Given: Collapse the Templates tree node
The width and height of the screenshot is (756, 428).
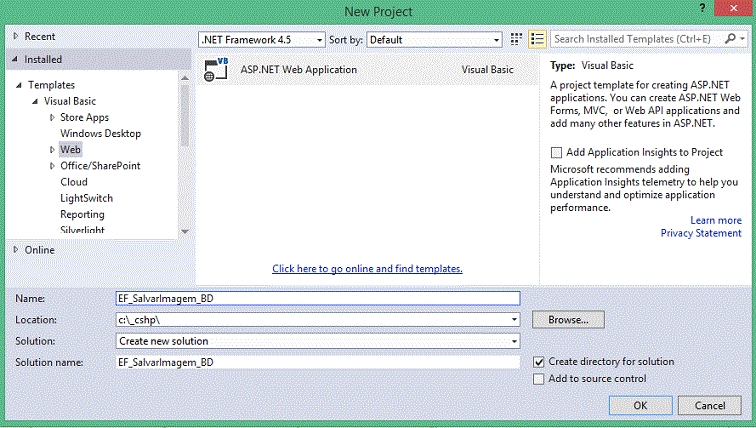Looking at the screenshot, I should coord(19,85).
